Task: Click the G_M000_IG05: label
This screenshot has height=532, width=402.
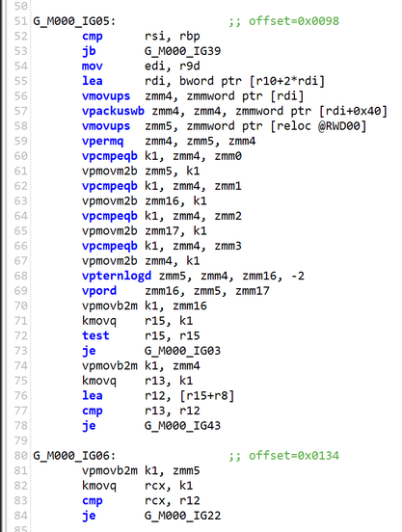Action: (74, 21)
